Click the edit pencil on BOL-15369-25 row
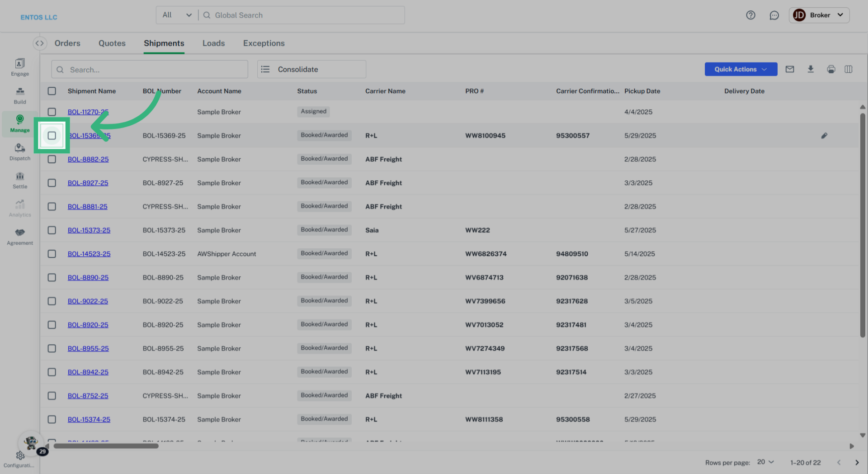 824,136
